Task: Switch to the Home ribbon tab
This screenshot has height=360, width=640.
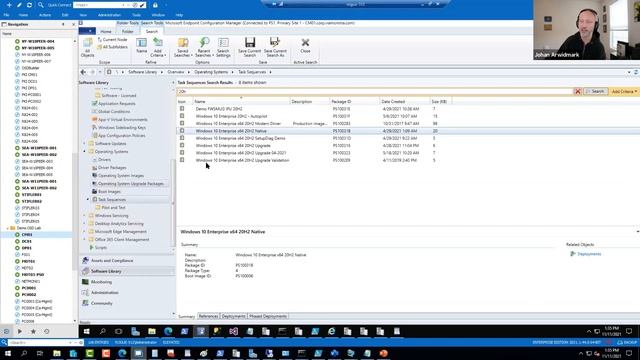Action: click(x=106, y=31)
